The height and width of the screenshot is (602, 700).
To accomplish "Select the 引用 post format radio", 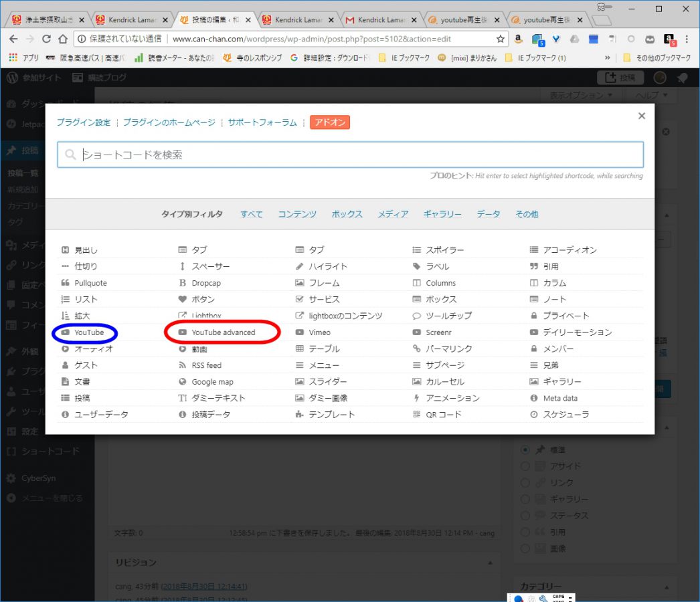I will click(525, 532).
